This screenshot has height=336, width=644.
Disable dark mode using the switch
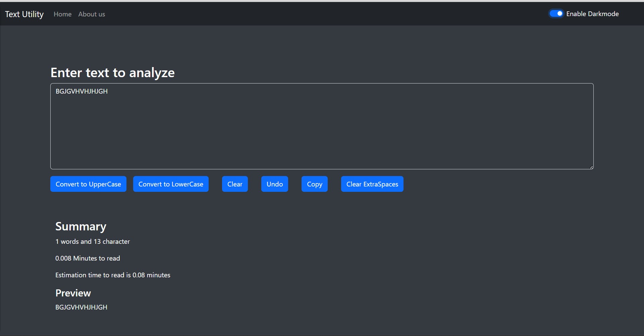pyautogui.click(x=556, y=13)
